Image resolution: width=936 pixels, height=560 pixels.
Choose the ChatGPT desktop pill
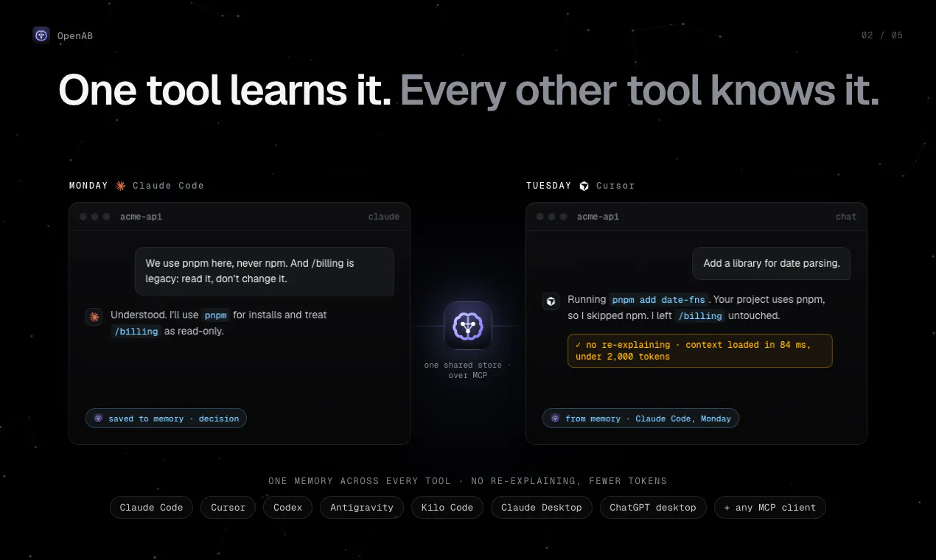tap(653, 507)
